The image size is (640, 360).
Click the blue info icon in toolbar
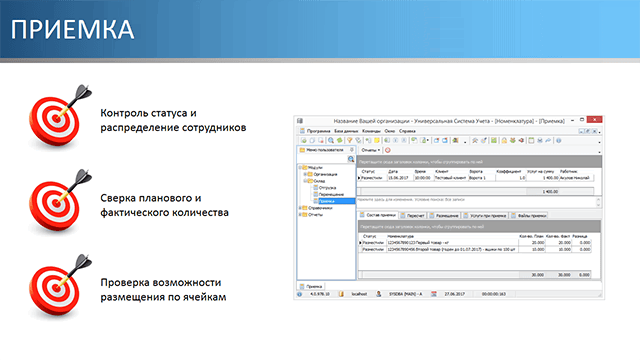tap(558, 140)
